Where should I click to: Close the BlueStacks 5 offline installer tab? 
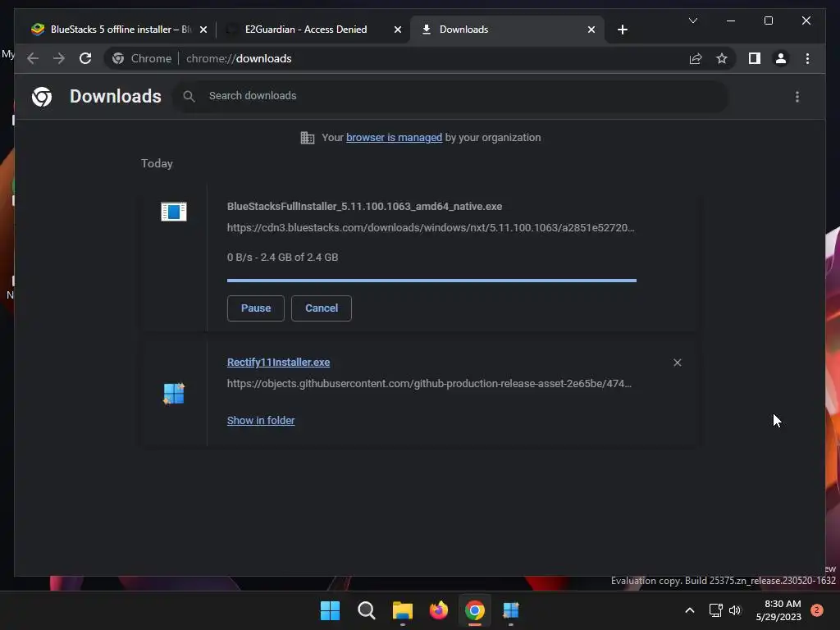(x=203, y=30)
